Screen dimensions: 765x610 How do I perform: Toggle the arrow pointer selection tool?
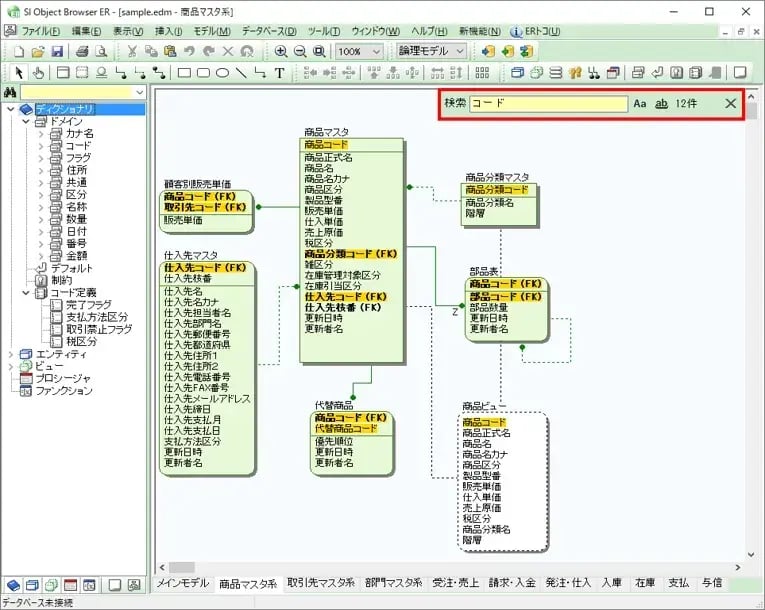(19, 73)
